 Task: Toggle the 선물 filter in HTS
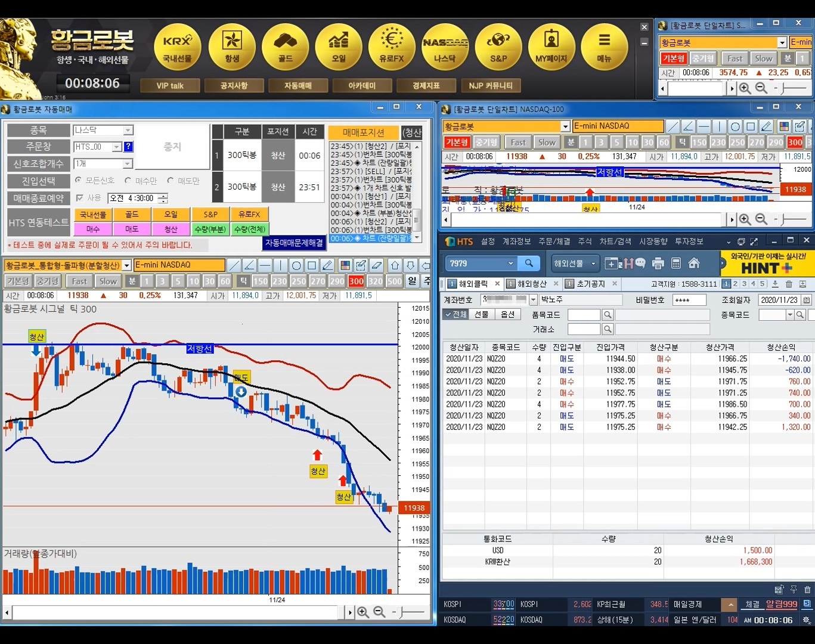pyautogui.click(x=482, y=314)
